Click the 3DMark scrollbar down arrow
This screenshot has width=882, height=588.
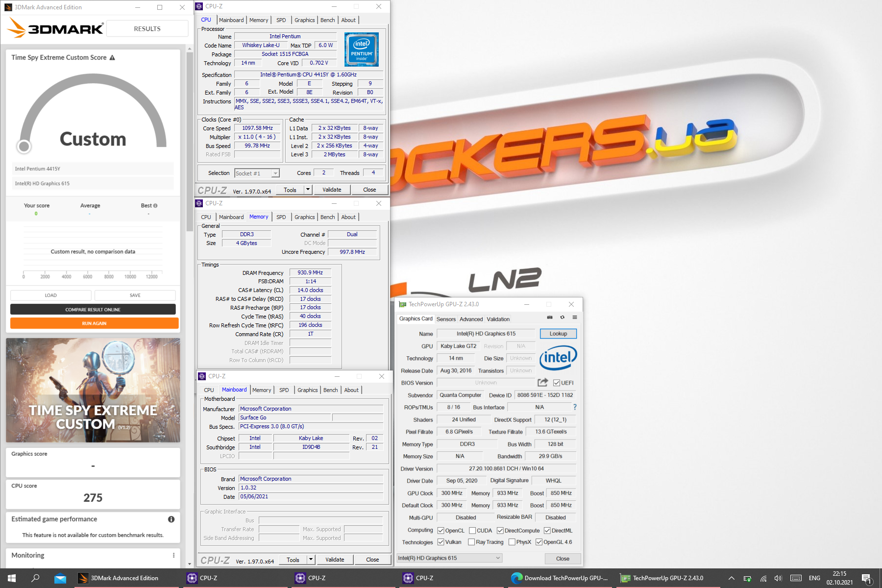coord(190,564)
